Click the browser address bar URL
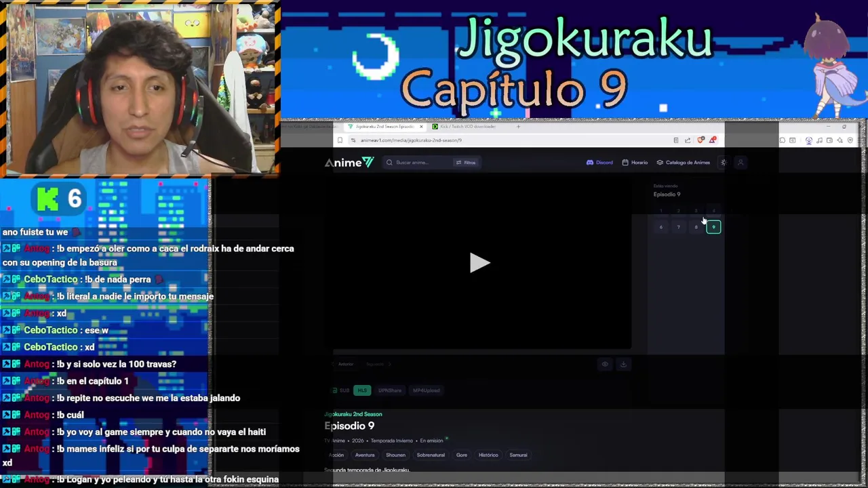This screenshot has height=488, width=868. coord(411,140)
